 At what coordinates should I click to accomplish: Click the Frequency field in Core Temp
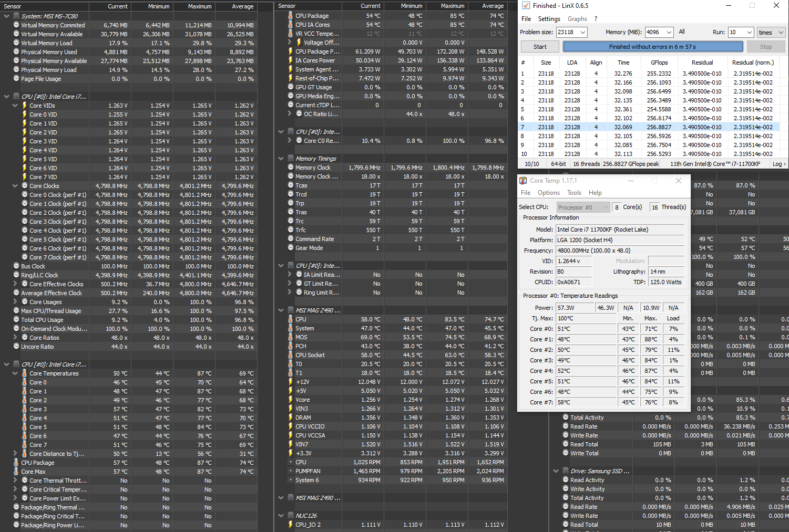620,251
